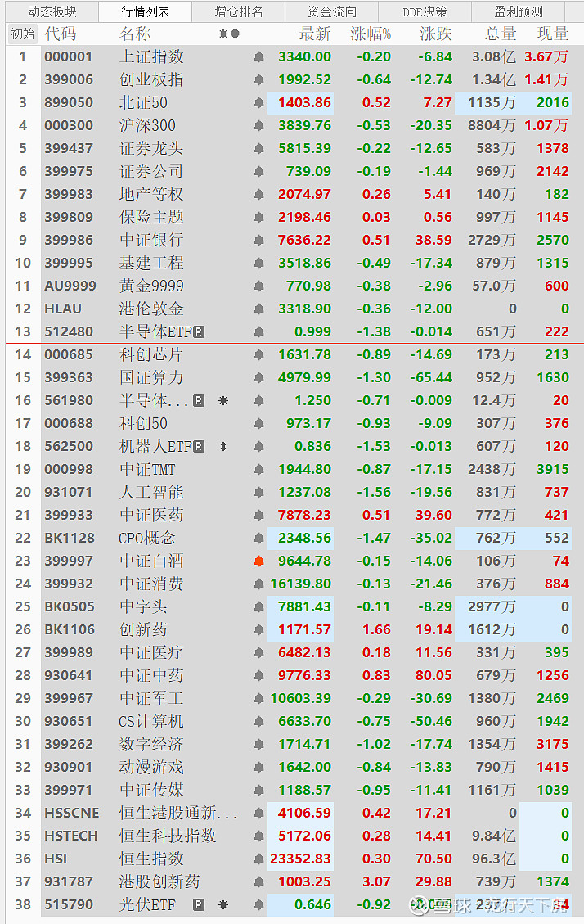Sort by the 总量 volume column header
The width and height of the screenshot is (584, 924).
click(x=501, y=34)
